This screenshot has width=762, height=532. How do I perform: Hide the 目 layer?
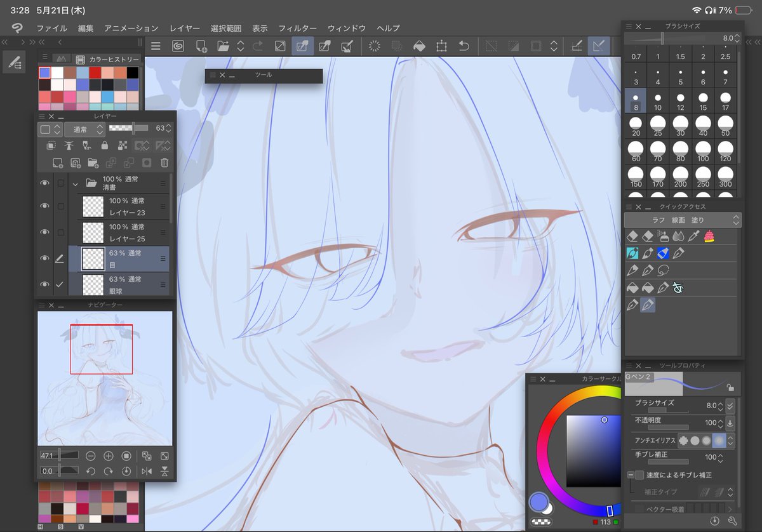click(x=45, y=258)
